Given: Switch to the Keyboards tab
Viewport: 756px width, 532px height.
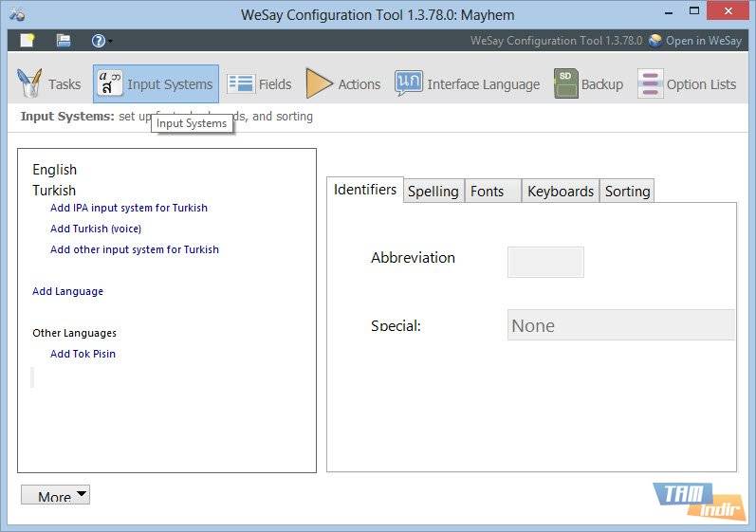Looking at the screenshot, I should pyautogui.click(x=560, y=192).
